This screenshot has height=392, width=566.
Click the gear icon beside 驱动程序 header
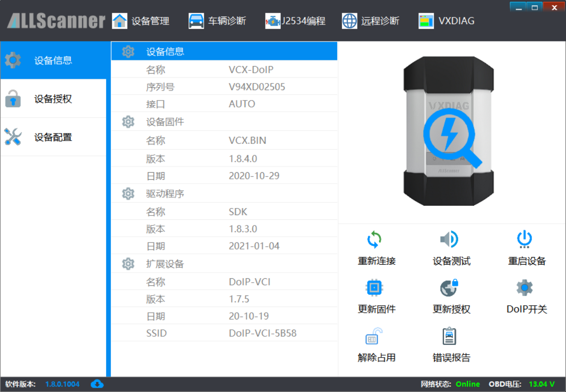[x=128, y=193]
